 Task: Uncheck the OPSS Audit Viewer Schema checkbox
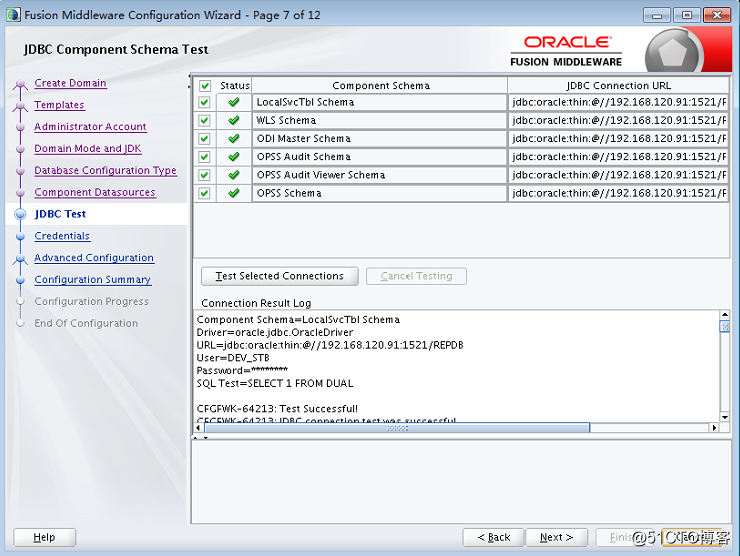click(x=204, y=175)
